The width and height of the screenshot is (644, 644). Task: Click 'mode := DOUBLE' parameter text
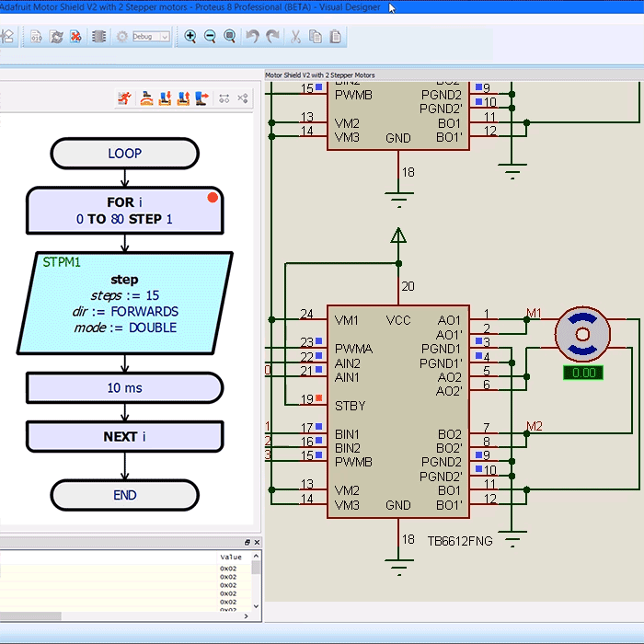[x=125, y=328]
